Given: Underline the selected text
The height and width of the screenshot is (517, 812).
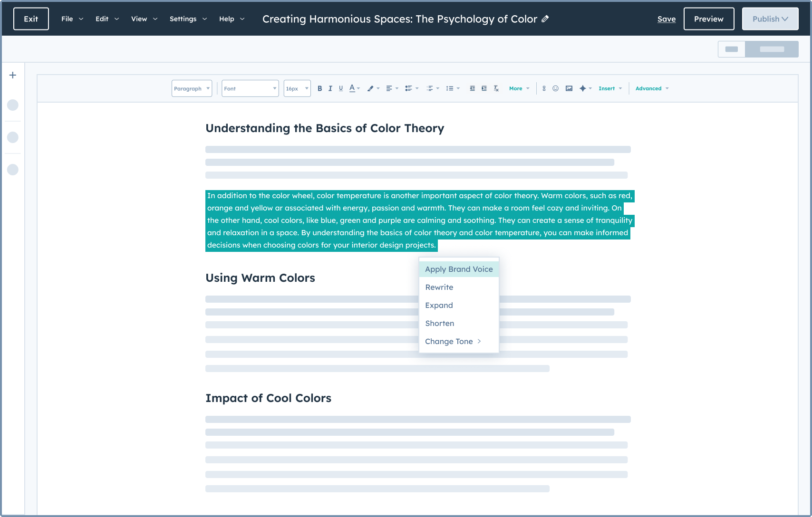Looking at the screenshot, I should tap(341, 88).
